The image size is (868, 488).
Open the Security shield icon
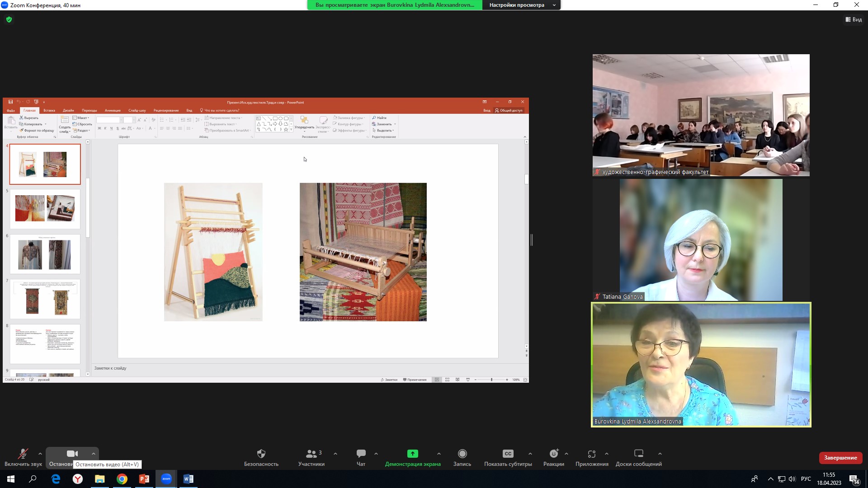tap(261, 454)
